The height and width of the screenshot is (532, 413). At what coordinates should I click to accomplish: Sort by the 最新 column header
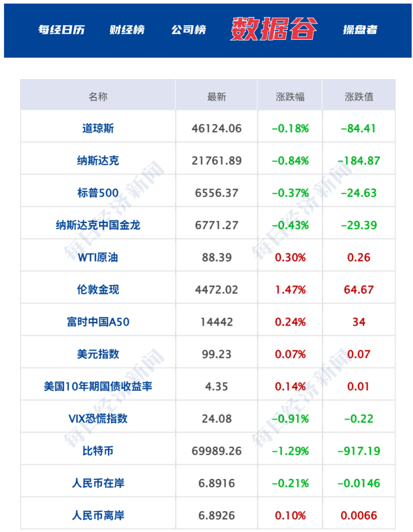(x=217, y=97)
